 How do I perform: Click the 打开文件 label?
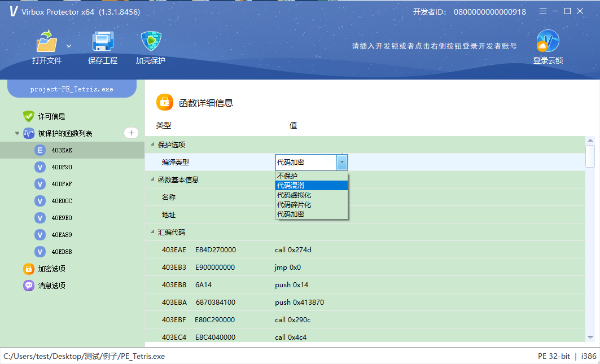click(x=47, y=60)
